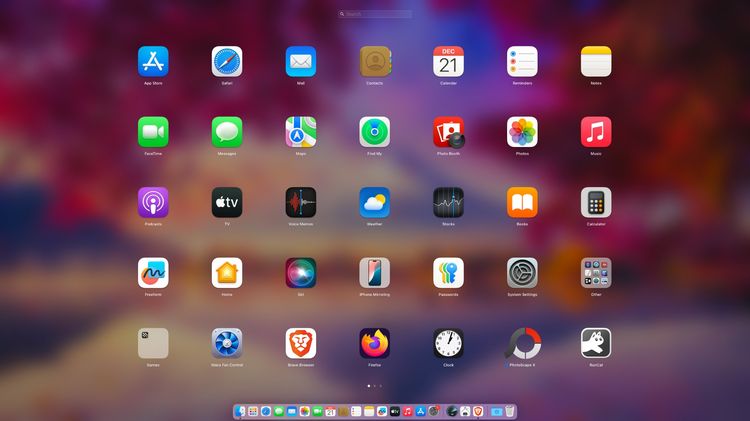The width and height of the screenshot is (750, 421).
Task: Open Trash in the Dock
Action: (509, 411)
